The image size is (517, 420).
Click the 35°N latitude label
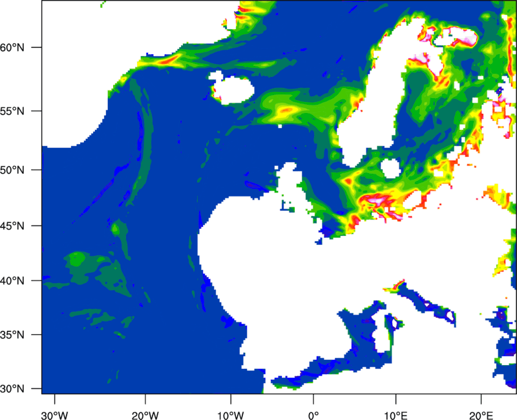pos(12,335)
